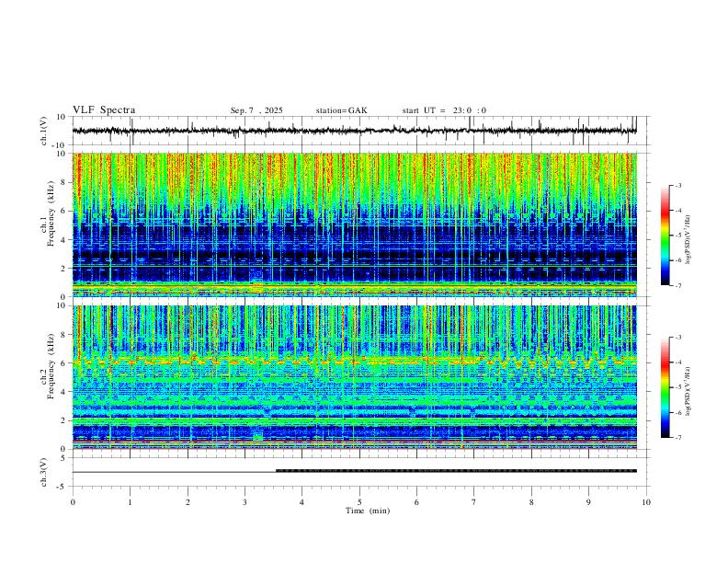728x563 pixels.
Task: Click the time axis tick label "3"
Action: [x=245, y=502]
